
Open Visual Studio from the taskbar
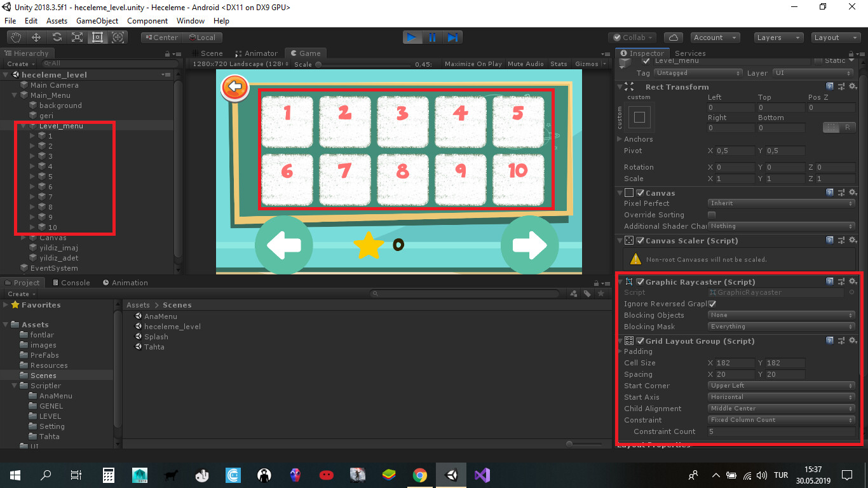pos(482,475)
